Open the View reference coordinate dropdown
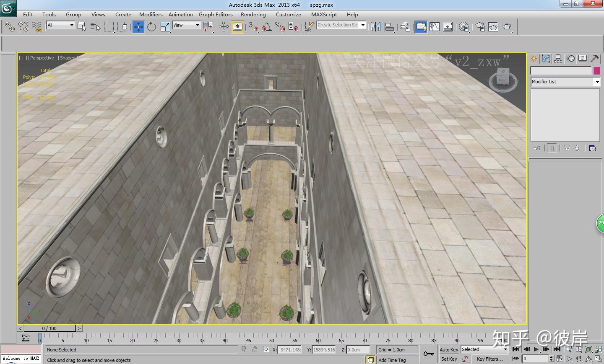Image resolution: width=604 pixels, height=364 pixels. click(187, 25)
